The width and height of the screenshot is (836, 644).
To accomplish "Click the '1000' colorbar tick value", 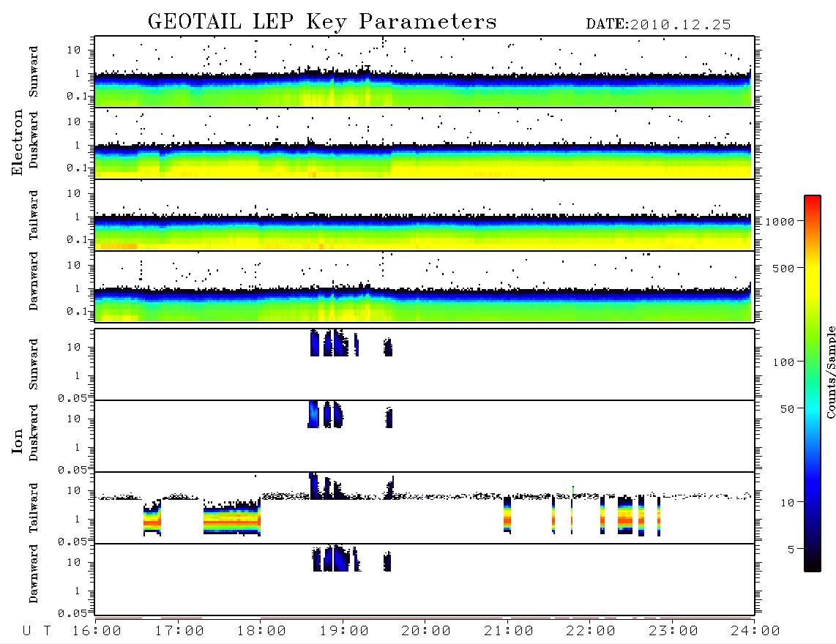I will pos(779,222).
